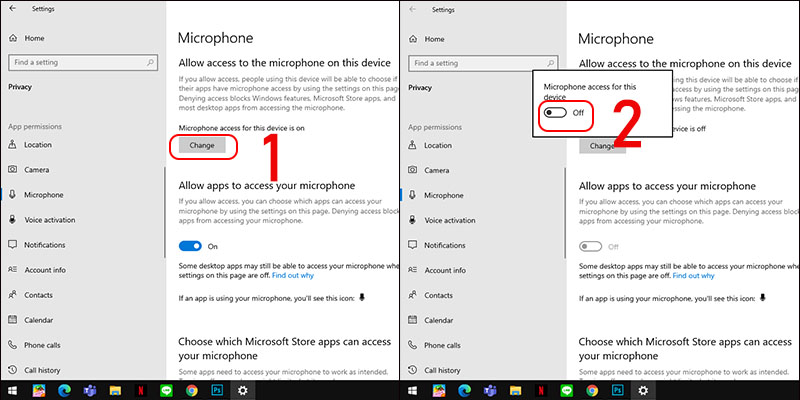Image resolution: width=800 pixels, height=400 pixels.
Task: Open 'Find out why' link in right Settings window
Action: click(693, 276)
